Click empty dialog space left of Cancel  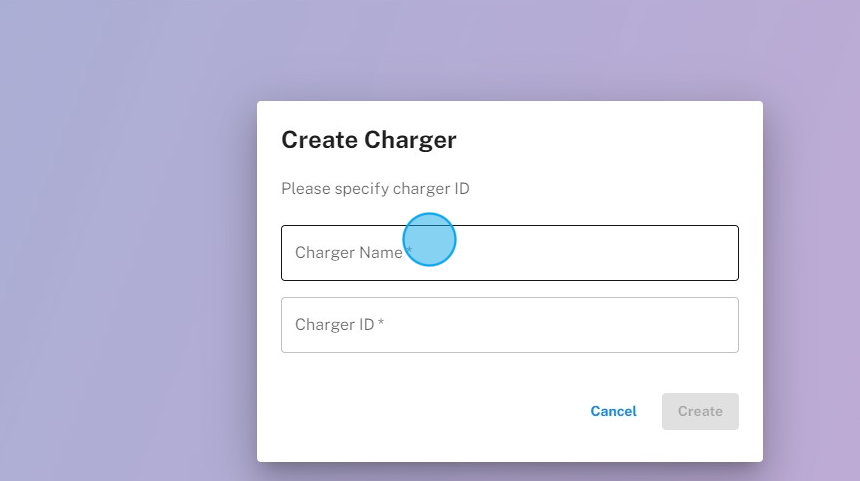(420, 411)
